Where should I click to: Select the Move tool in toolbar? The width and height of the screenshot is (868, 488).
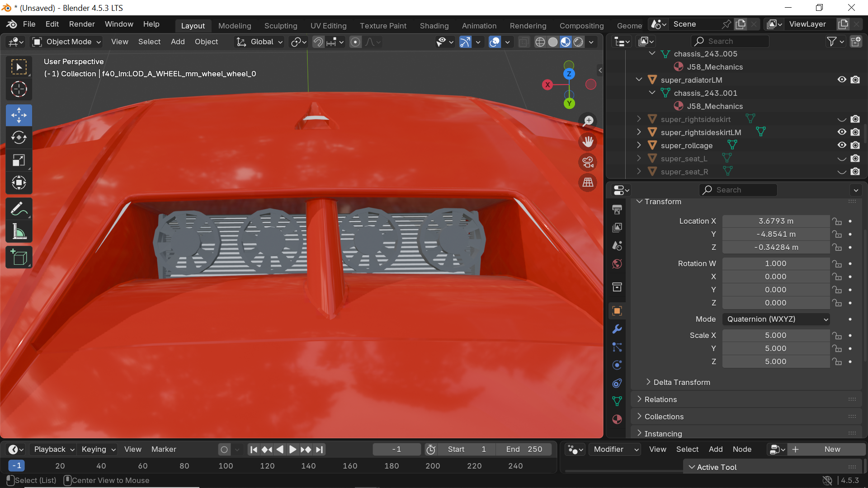(19, 115)
